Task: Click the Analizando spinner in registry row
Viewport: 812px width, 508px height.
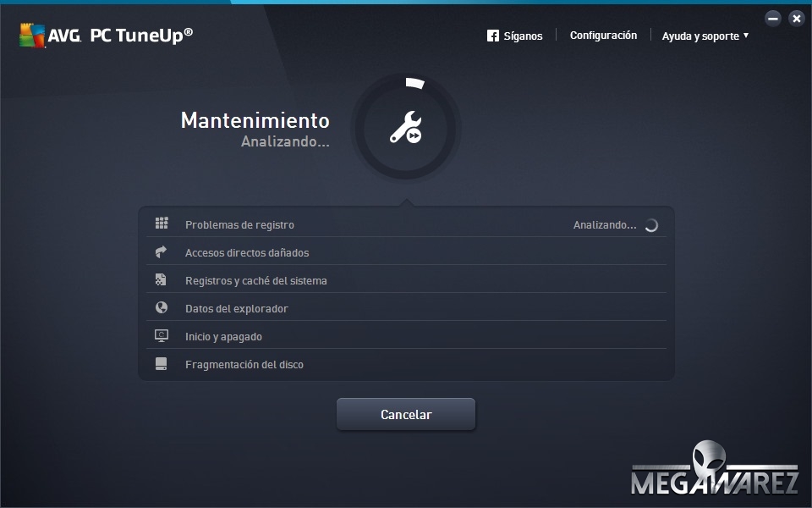Action: 651,225
